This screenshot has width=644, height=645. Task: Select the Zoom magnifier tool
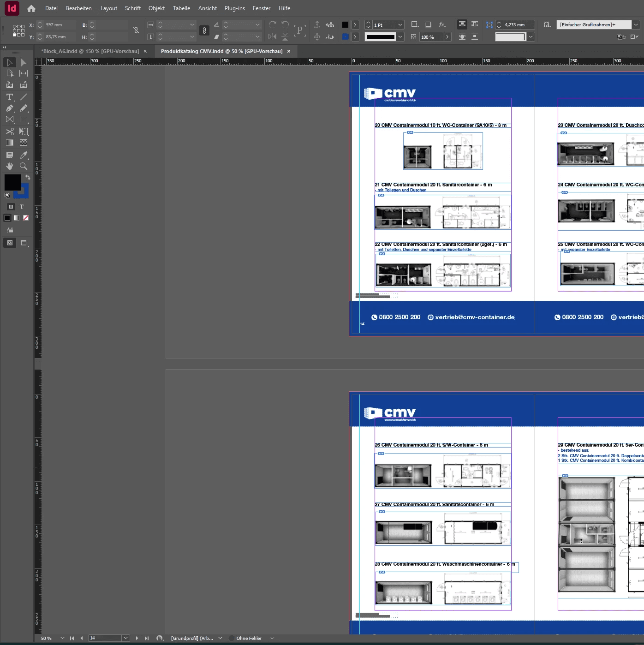pyautogui.click(x=24, y=166)
